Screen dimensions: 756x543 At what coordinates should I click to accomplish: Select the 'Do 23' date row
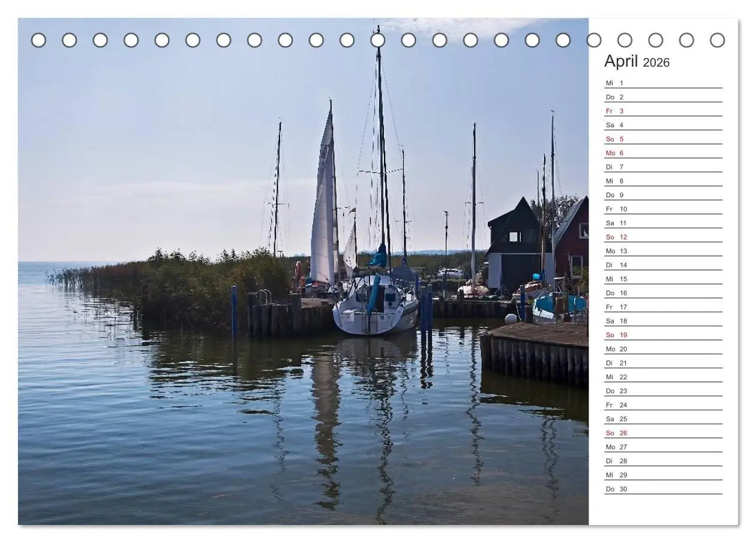tap(663, 391)
